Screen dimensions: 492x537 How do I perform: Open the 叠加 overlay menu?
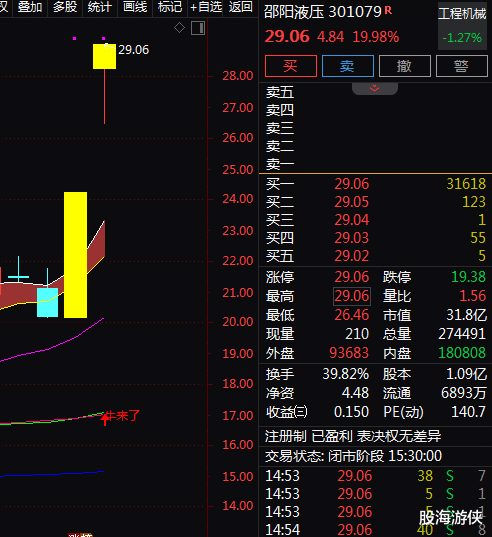pyautogui.click(x=30, y=7)
